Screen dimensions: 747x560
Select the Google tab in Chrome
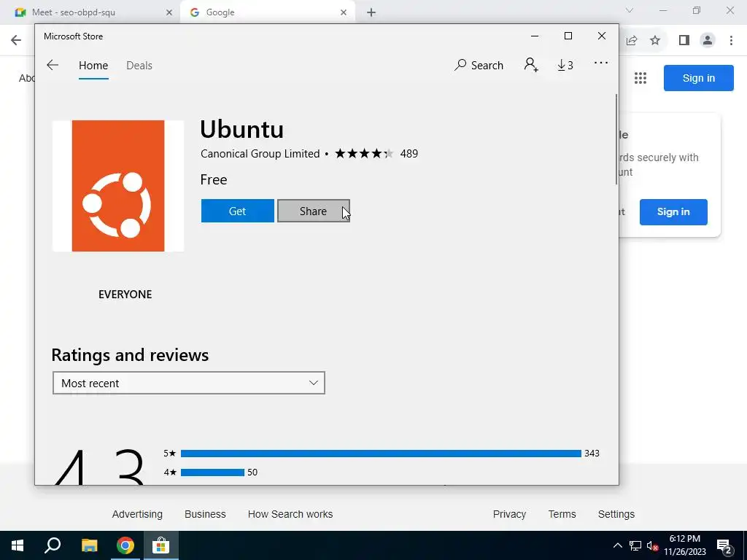[267, 12]
